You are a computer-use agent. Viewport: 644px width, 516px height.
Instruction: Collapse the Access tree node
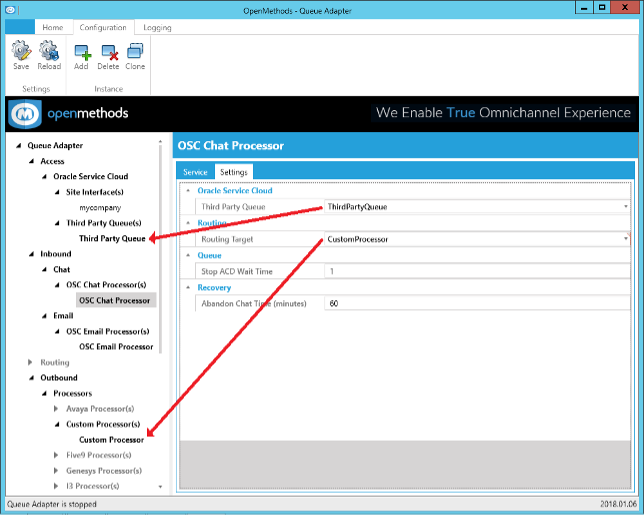click(31, 161)
